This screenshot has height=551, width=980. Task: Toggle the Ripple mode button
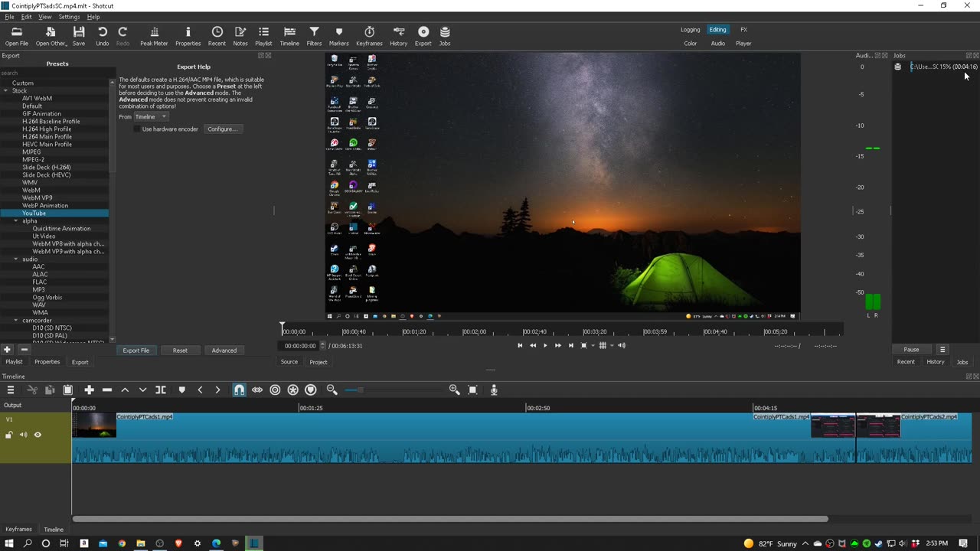coord(275,390)
